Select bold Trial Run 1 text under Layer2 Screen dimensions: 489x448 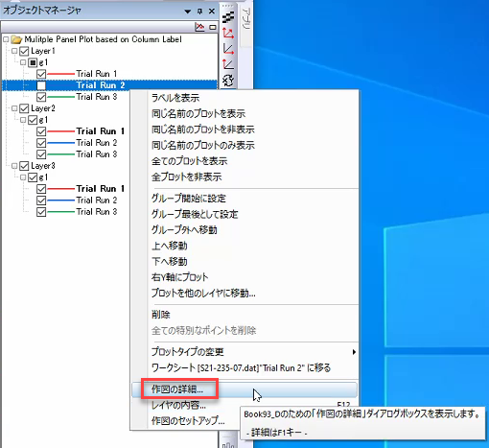point(101,131)
